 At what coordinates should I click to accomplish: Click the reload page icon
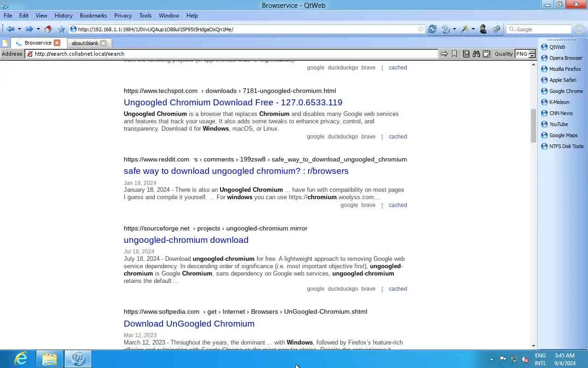[432, 29]
